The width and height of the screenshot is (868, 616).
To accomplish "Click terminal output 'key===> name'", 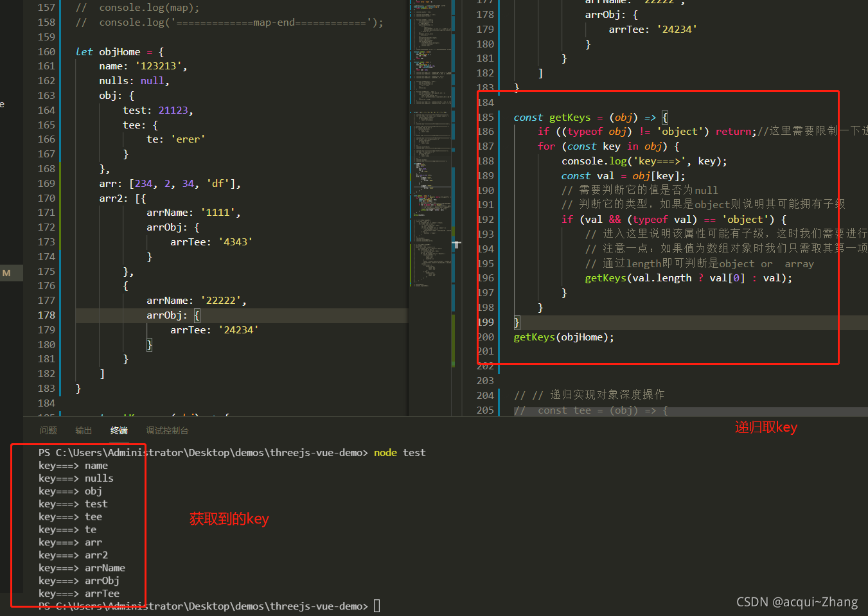I will click(73, 466).
